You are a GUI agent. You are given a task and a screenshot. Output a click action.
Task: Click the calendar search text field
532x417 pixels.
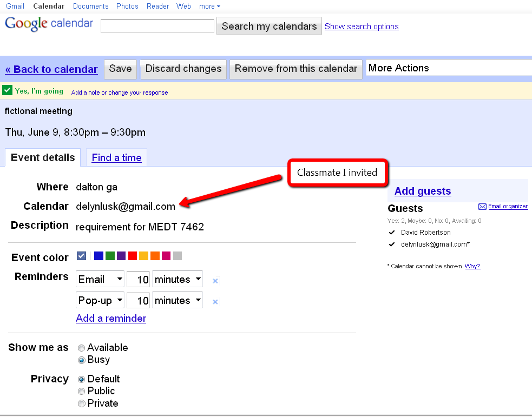point(157,26)
